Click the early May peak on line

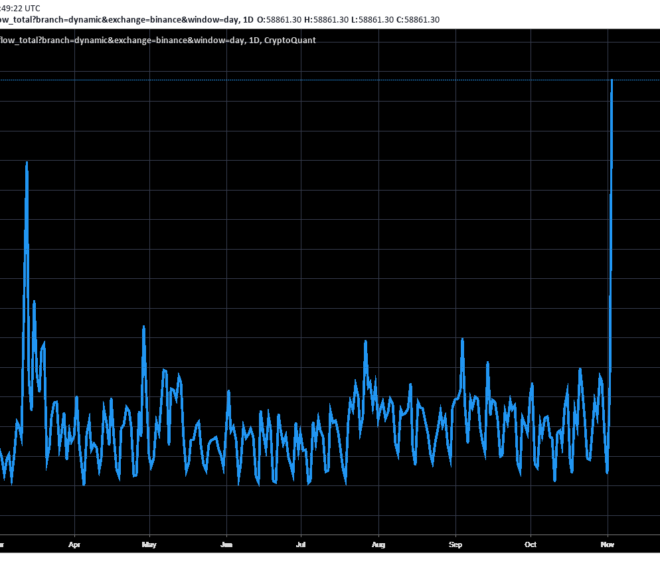click(x=144, y=327)
